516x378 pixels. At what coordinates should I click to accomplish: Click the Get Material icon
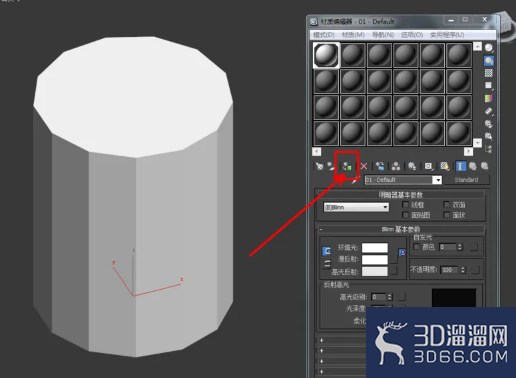[319, 166]
